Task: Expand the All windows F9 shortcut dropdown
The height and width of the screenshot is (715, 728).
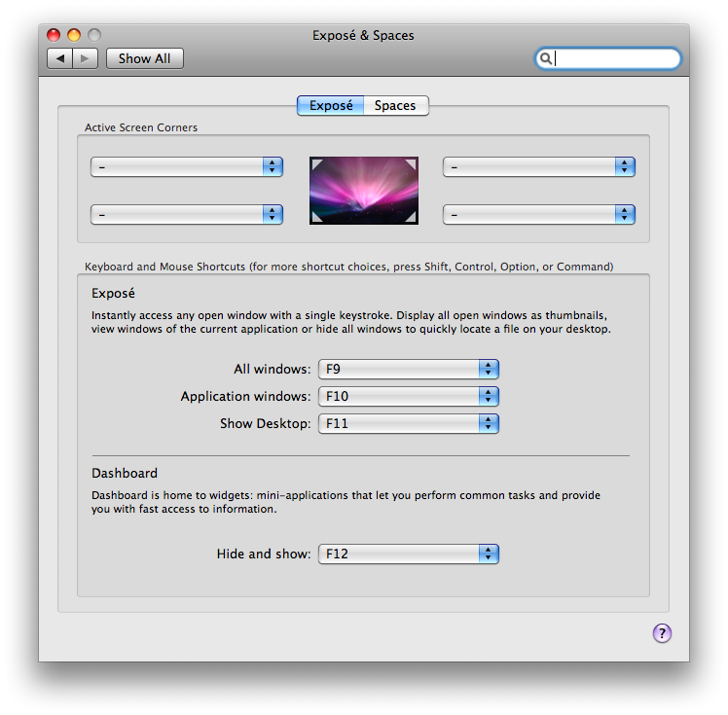Action: click(x=409, y=369)
